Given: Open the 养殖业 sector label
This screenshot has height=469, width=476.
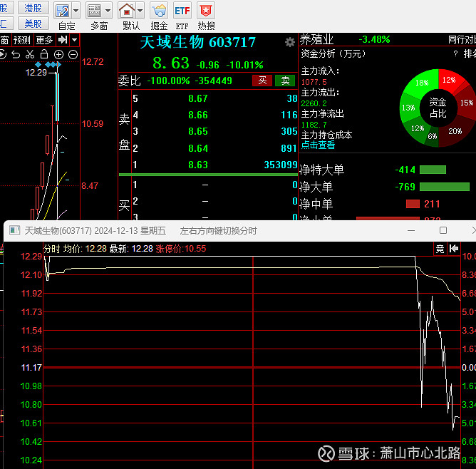Looking at the screenshot, I should coord(316,40).
